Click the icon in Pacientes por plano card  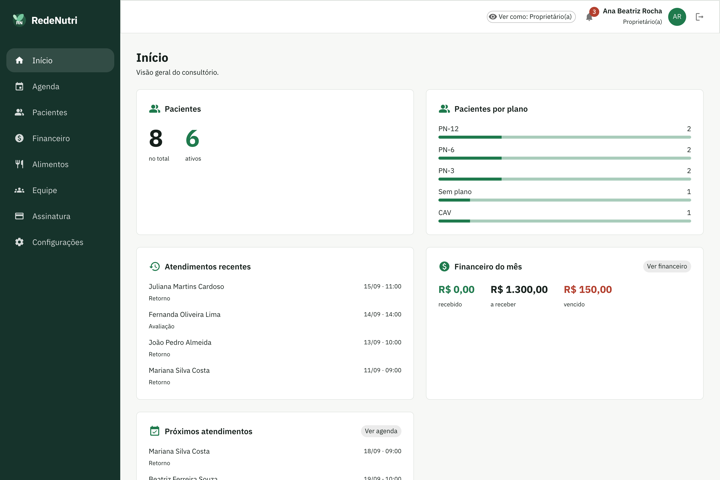(444, 109)
